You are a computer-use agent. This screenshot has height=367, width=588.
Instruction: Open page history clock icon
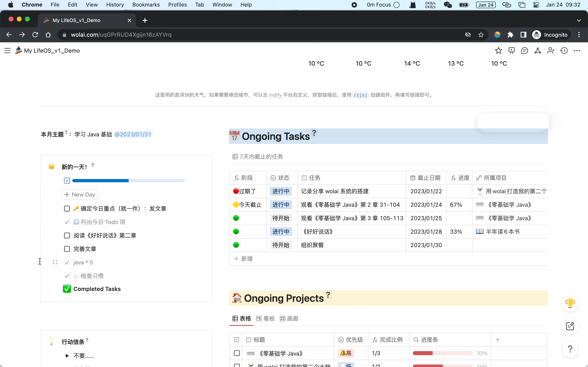click(564, 51)
